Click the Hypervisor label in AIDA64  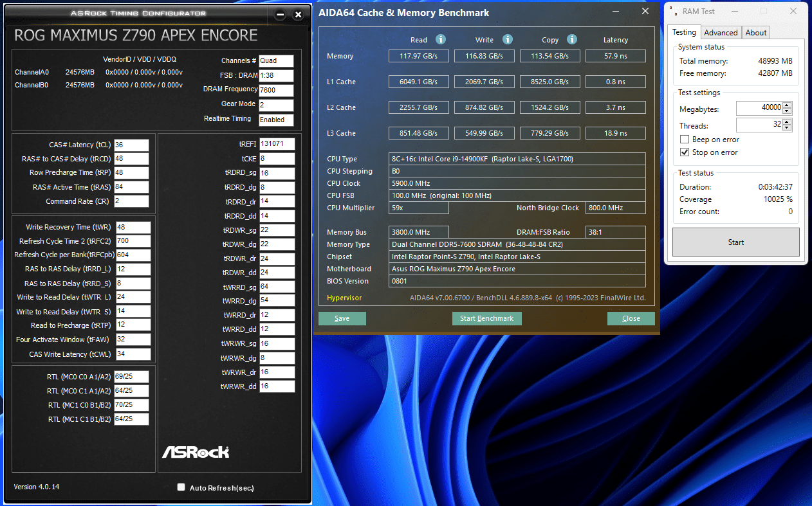344,298
